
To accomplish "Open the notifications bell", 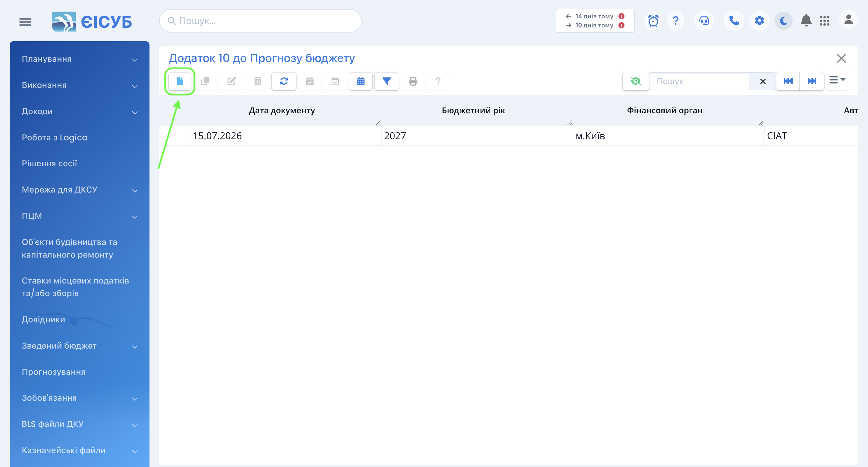I will (x=806, y=21).
